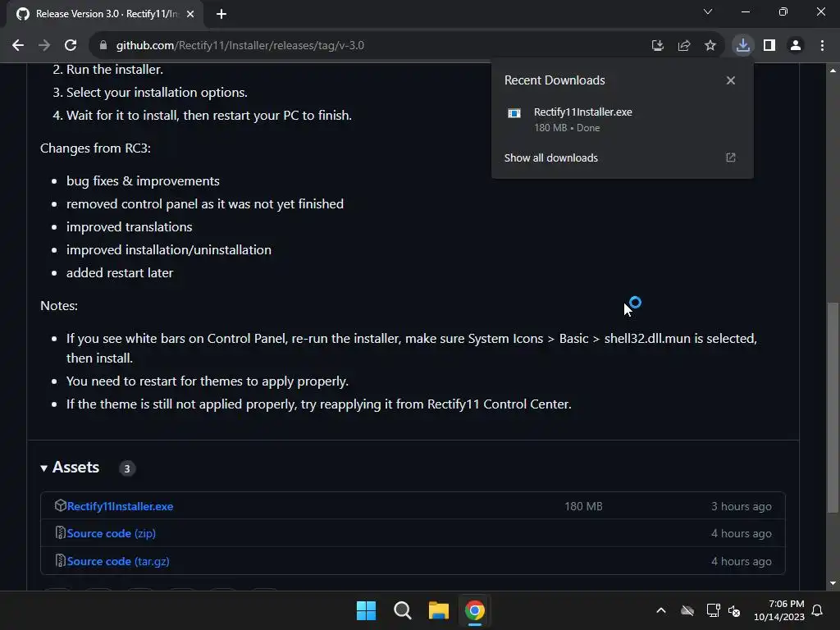Open a new browser tab

pos(221,14)
